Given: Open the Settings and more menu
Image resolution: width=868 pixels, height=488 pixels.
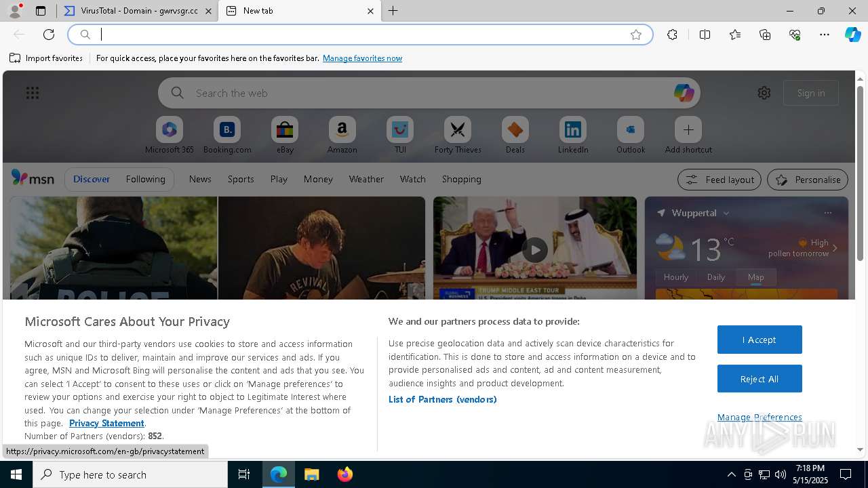Looking at the screenshot, I should tap(825, 35).
